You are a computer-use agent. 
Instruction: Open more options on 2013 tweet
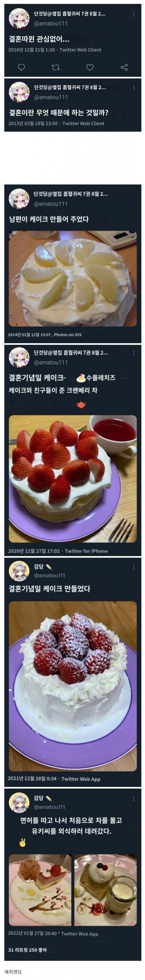click(x=134, y=88)
